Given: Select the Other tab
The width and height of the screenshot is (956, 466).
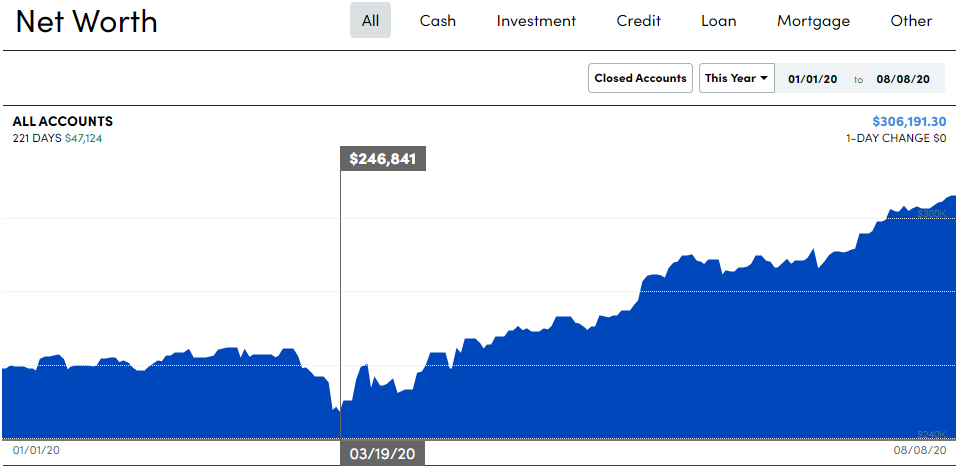Looking at the screenshot, I should pyautogui.click(x=911, y=21).
